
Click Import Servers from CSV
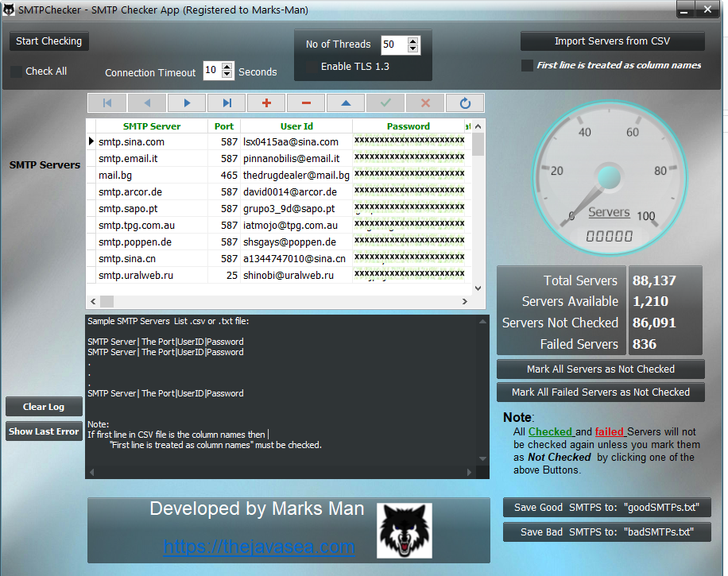click(x=612, y=41)
